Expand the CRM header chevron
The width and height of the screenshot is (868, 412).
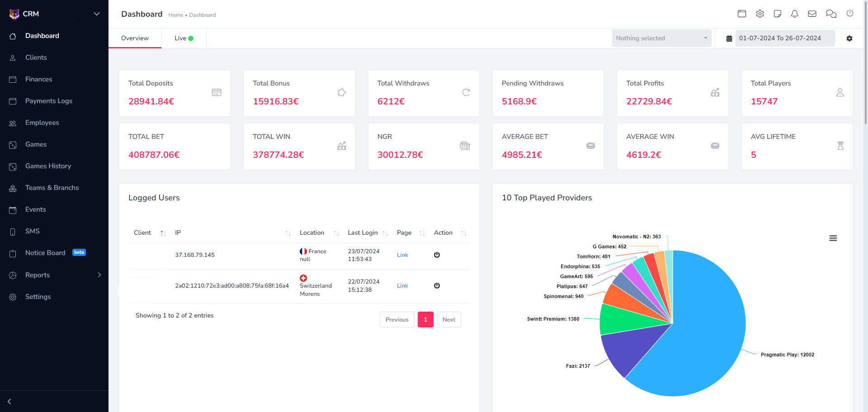(x=96, y=14)
